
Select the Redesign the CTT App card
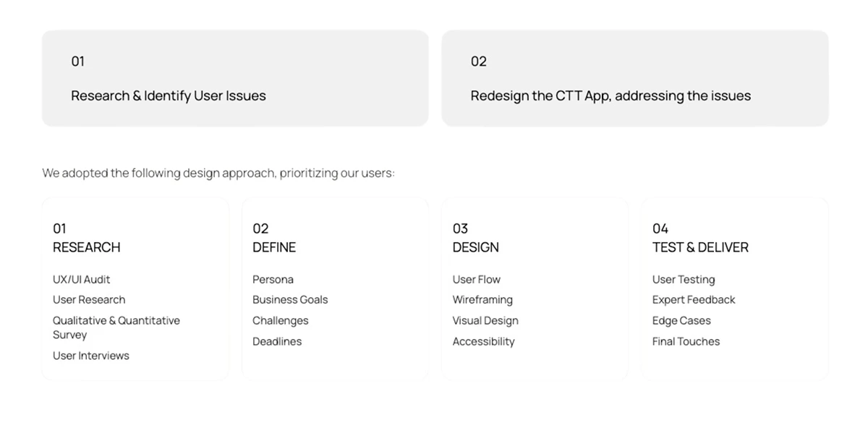pyautogui.click(x=635, y=78)
